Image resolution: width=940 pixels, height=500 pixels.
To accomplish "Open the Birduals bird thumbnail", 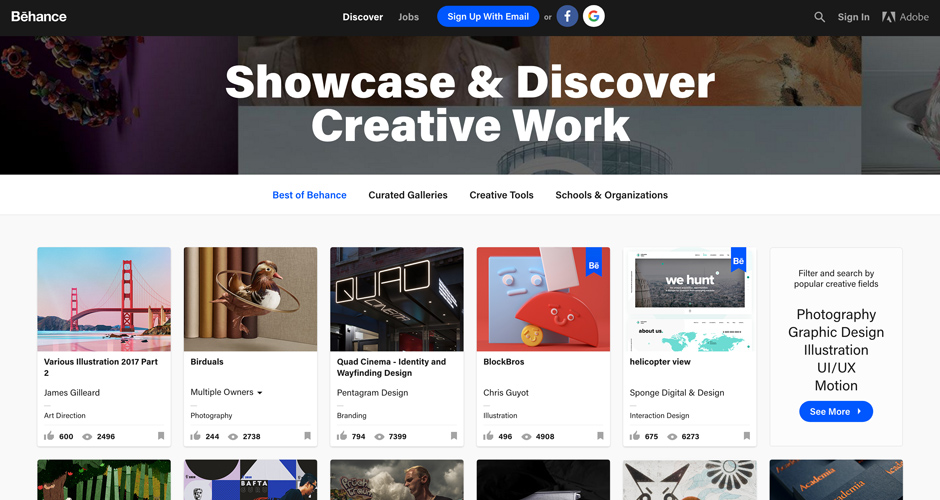I will coord(251,299).
